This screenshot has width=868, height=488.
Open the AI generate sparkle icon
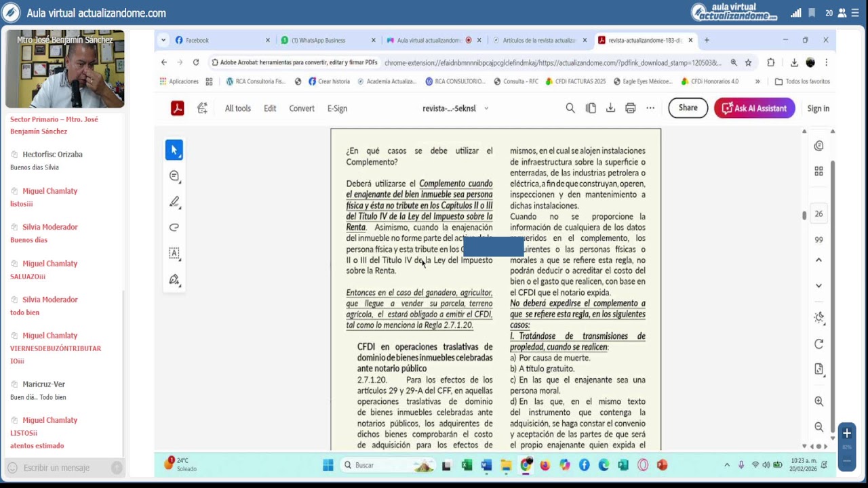202,108
